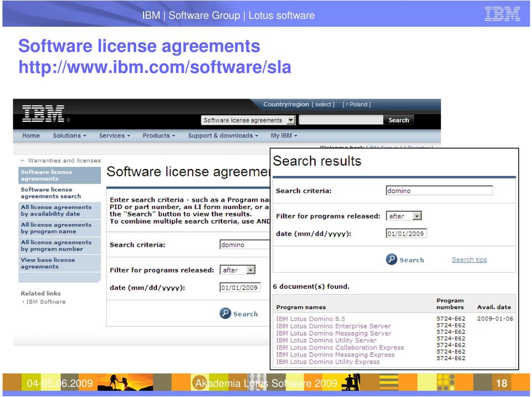532x397 pixels.
Task: Expand the Solutions menu
Action: (x=69, y=135)
